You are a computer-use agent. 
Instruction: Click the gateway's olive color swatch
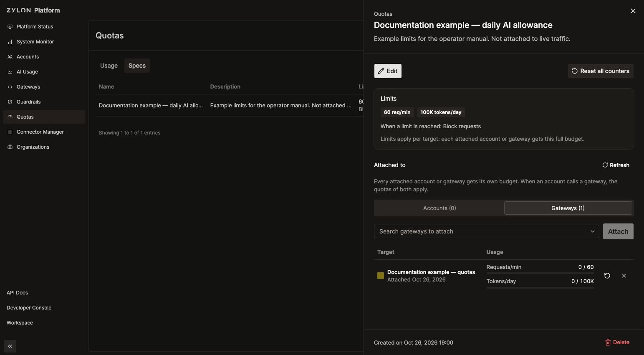[x=380, y=276]
